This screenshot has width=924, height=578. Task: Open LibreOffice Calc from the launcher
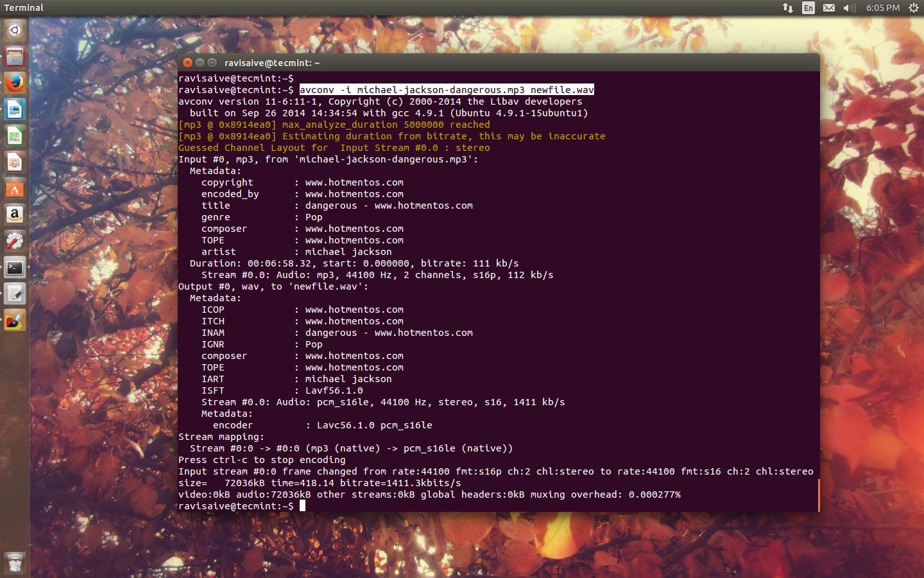15,136
